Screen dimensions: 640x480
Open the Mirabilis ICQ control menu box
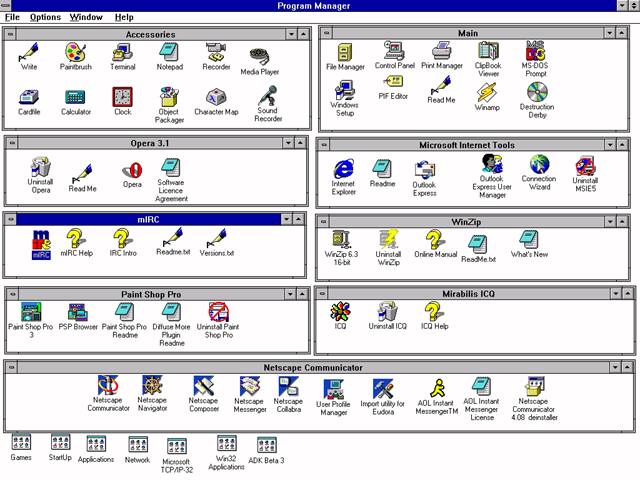[322, 293]
